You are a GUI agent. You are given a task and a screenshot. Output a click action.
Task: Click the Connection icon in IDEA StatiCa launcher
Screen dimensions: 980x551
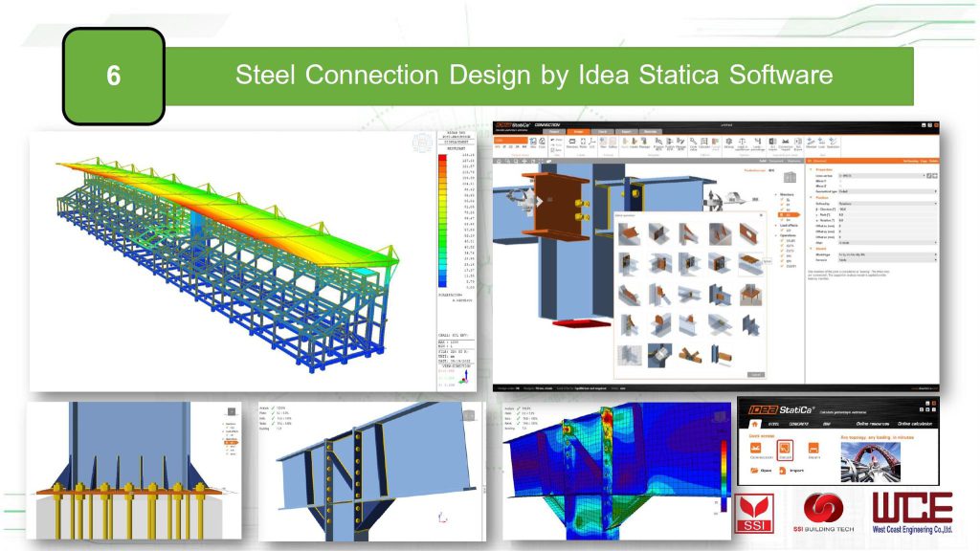tap(754, 448)
